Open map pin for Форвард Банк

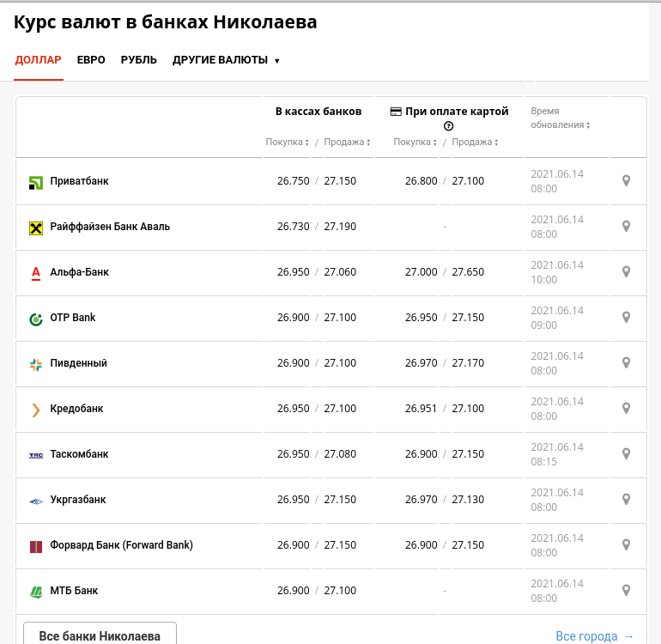tap(626, 545)
